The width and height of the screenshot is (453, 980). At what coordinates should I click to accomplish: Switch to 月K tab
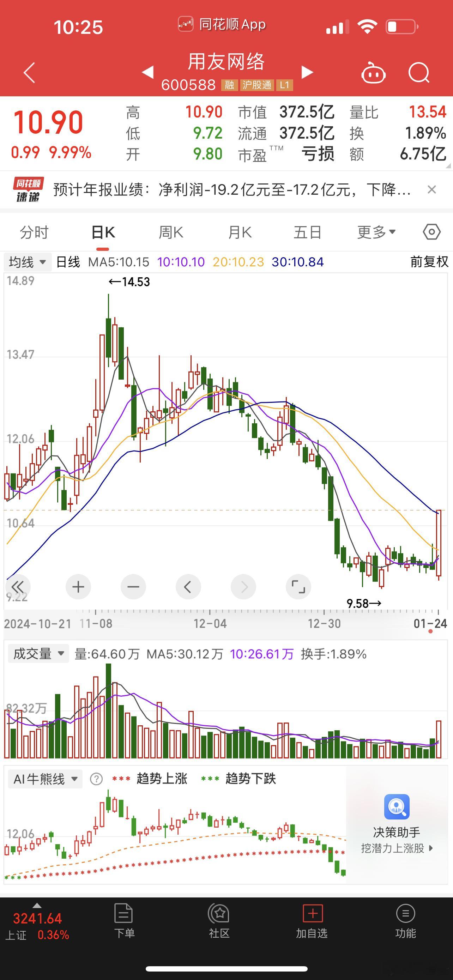tap(240, 232)
